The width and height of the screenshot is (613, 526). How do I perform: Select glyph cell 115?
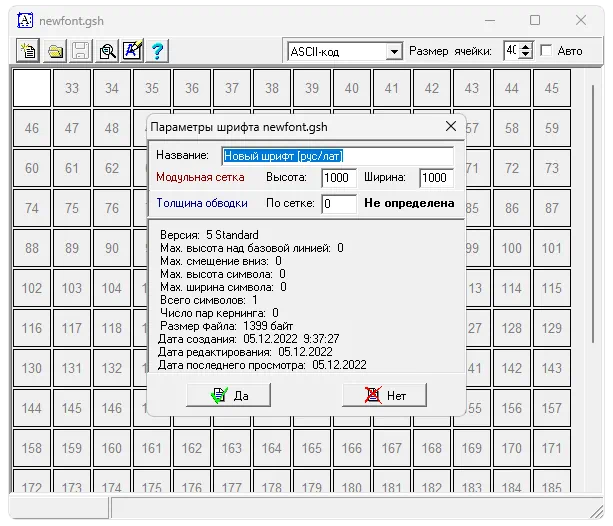552,288
